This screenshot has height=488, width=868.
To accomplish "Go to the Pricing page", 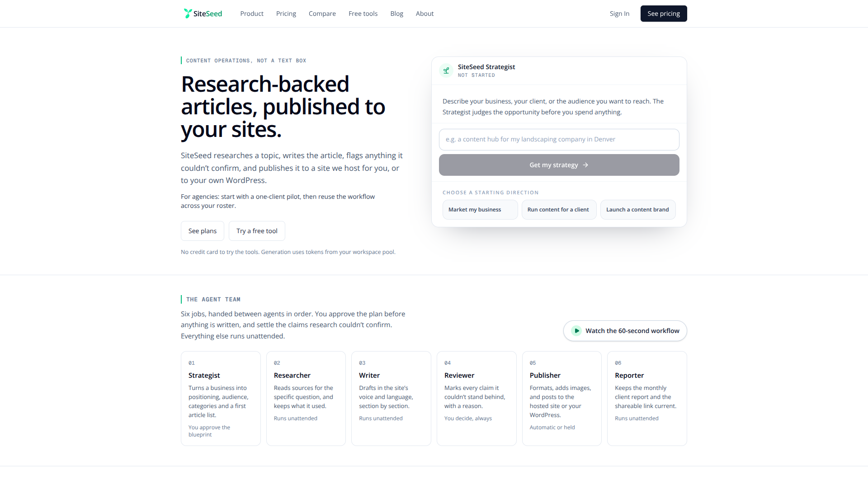I will tap(286, 14).
